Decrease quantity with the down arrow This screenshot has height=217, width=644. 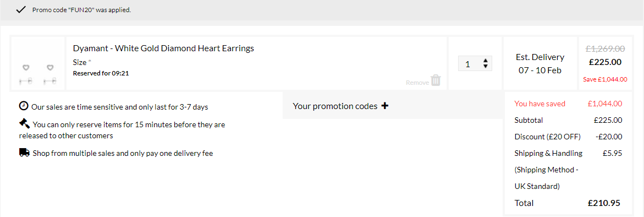(x=486, y=66)
